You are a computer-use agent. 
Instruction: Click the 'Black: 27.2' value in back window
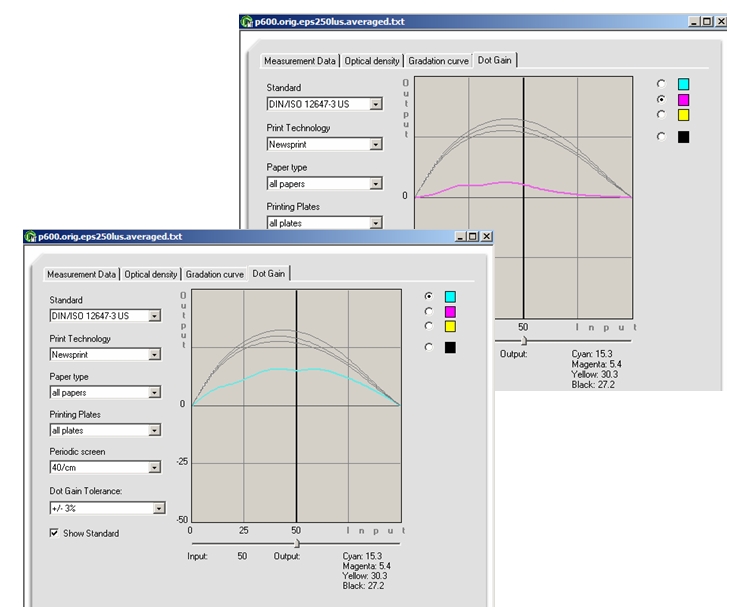pyautogui.click(x=593, y=385)
